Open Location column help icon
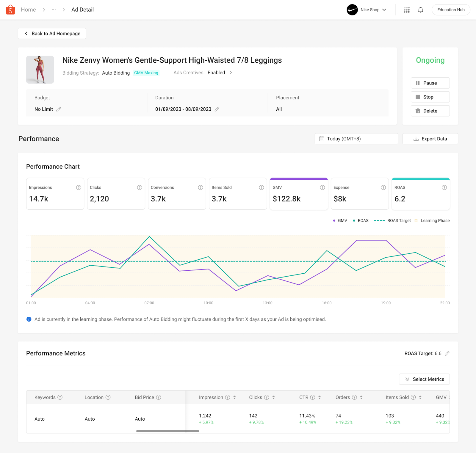This screenshot has width=476, height=453. (108, 397)
